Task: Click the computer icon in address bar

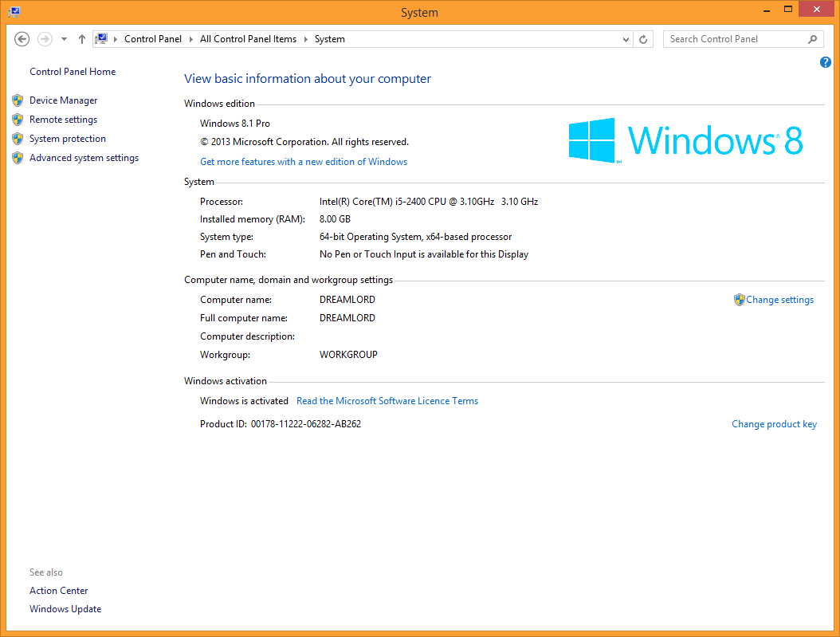Action: point(101,38)
